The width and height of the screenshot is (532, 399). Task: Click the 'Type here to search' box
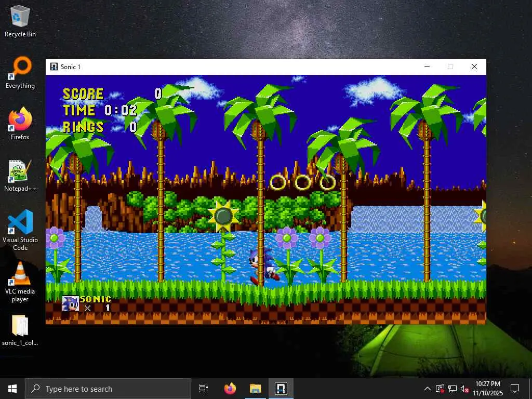(x=108, y=389)
